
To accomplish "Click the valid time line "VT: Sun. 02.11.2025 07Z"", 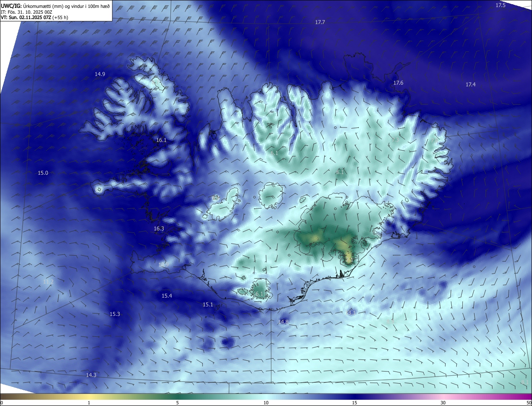I will click(26, 17).
